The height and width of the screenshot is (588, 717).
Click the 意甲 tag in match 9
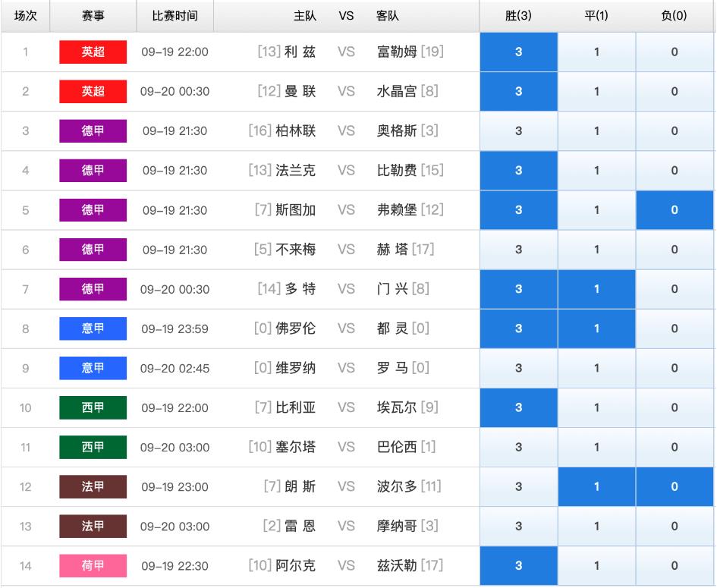93,368
